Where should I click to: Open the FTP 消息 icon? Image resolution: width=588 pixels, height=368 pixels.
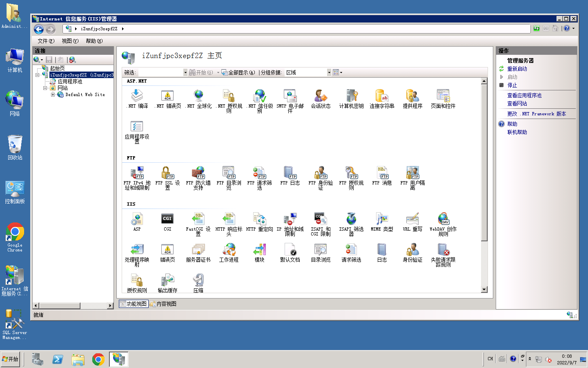click(x=382, y=176)
